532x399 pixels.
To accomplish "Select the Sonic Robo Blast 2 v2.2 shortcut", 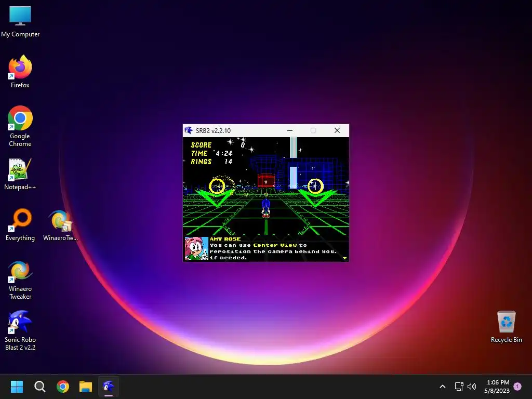I will coord(20,330).
